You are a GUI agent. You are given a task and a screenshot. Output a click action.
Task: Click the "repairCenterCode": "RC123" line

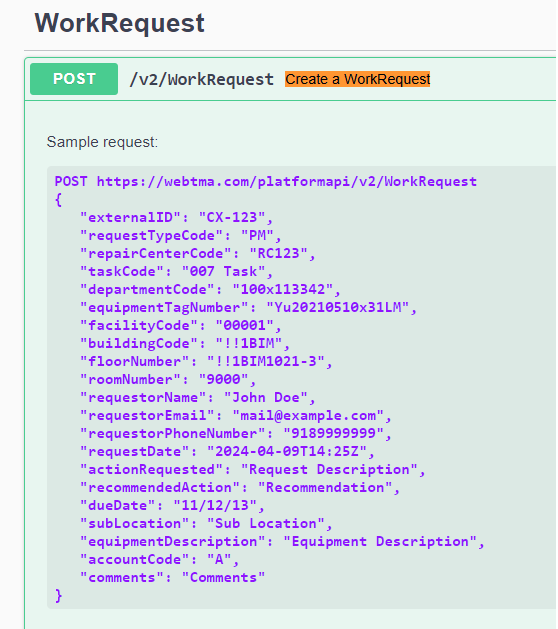[x=198, y=254]
